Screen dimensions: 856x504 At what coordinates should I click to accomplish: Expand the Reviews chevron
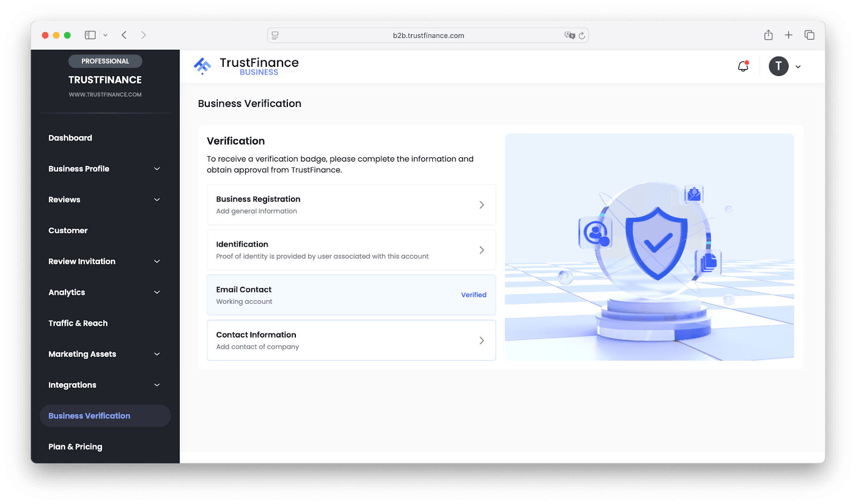pyautogui.click(x=157, y=200)
